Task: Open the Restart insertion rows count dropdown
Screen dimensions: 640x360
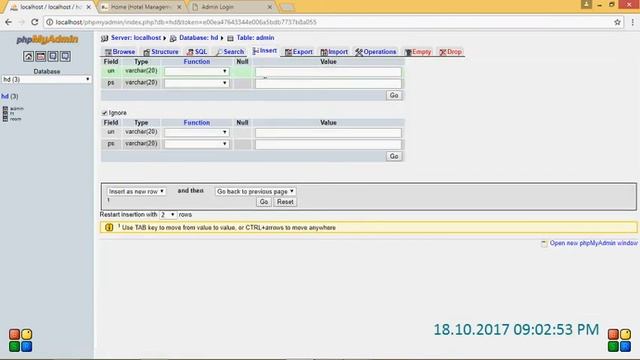Action: (168, 214)
